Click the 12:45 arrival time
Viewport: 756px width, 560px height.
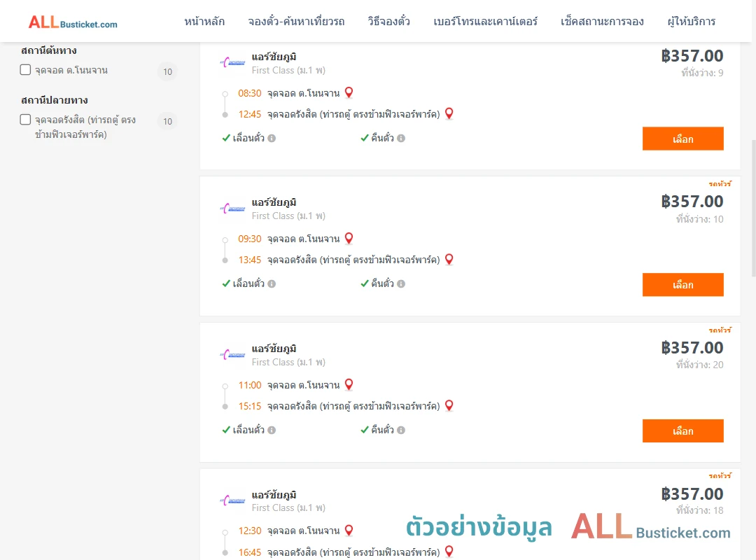pyautogui.click(x=250, y=114)
